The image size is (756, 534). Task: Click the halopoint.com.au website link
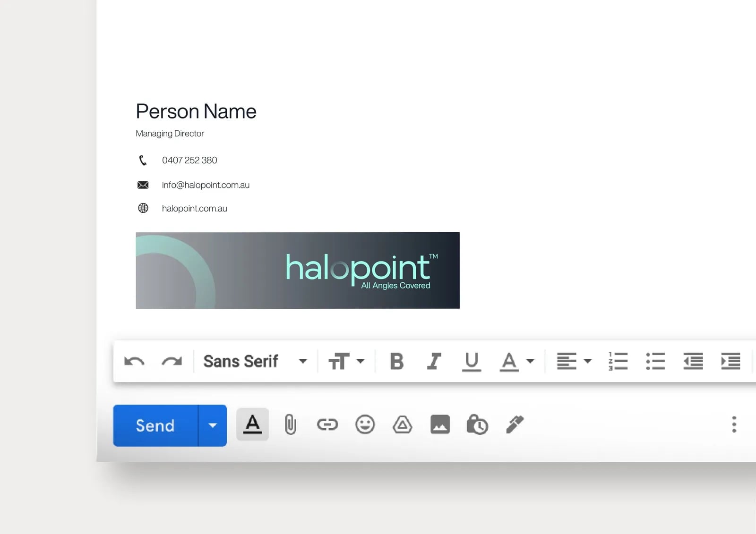click(x=194, y=209)
